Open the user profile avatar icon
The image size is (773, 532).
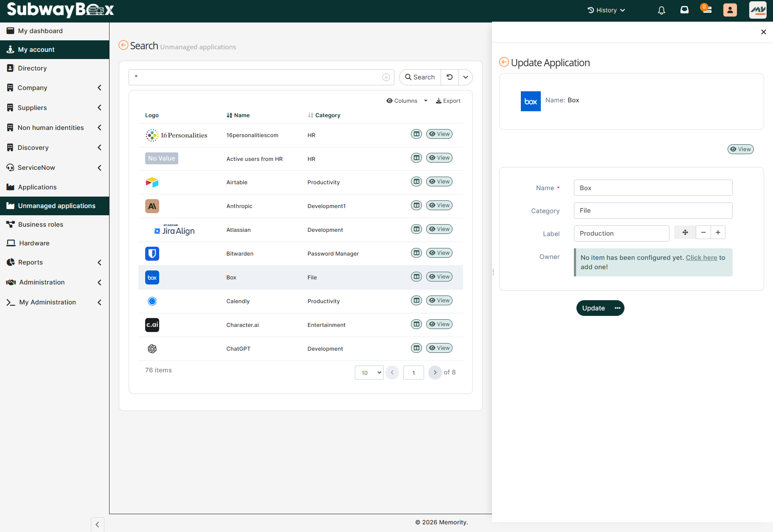[730, 10]
